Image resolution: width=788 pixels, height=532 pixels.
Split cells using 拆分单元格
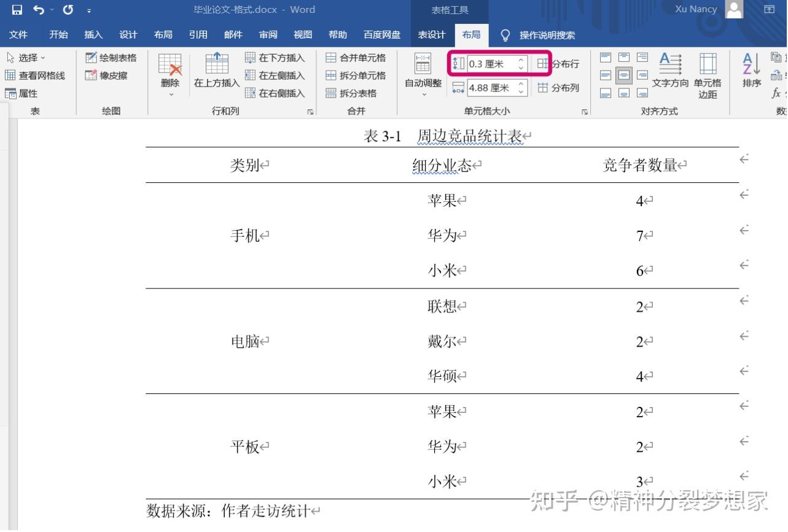pyautogui.click(x=356, y=75)
